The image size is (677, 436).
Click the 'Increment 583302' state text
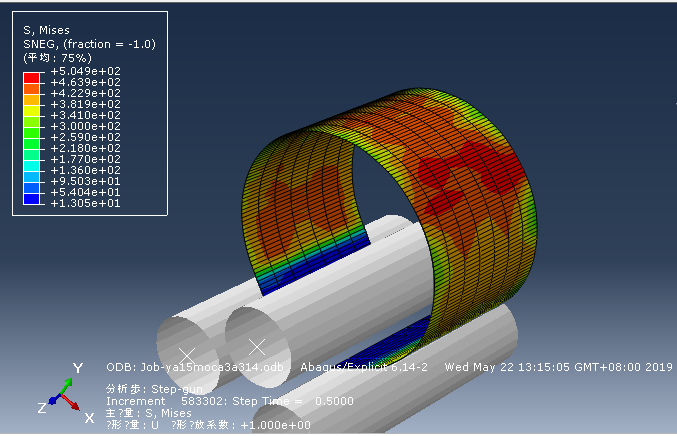click(165, 401)
